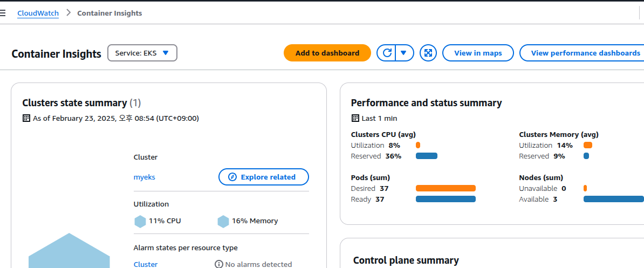The width and height of the screenshot is (644, 268).
Task: Expand refresh interval dropdown arrow
Action: tap(404, 53)
